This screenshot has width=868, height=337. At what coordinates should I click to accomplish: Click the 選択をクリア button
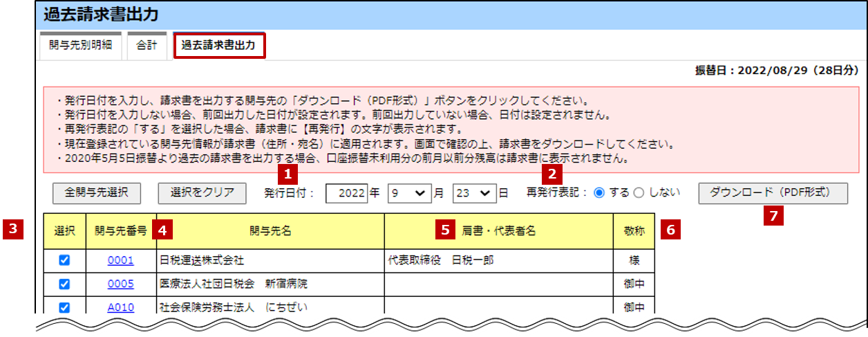202,192
